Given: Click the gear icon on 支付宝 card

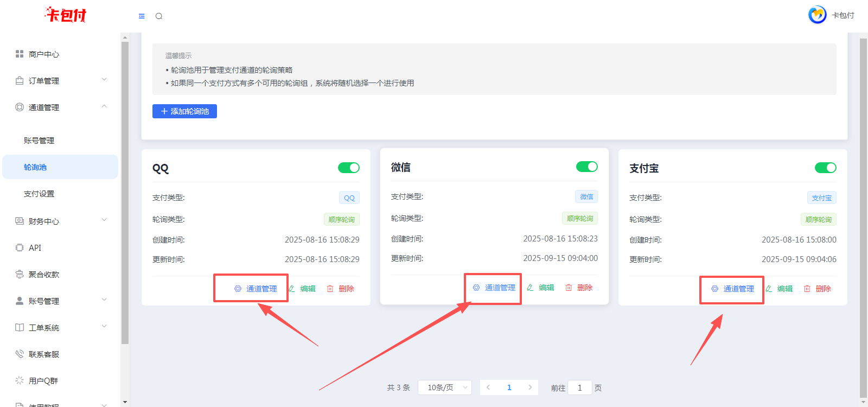Looking at the screenshot, I should [x=714, y=289].
